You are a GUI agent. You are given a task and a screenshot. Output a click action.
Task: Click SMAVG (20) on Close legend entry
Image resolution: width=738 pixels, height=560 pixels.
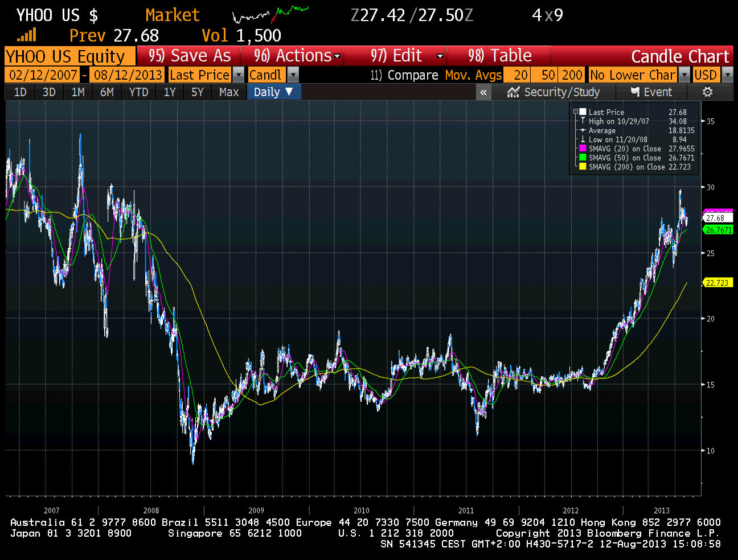(x=625, y=149)
